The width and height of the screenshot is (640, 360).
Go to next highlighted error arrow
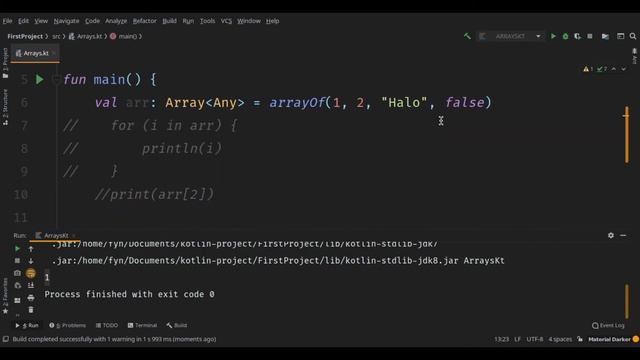(624, 69)
